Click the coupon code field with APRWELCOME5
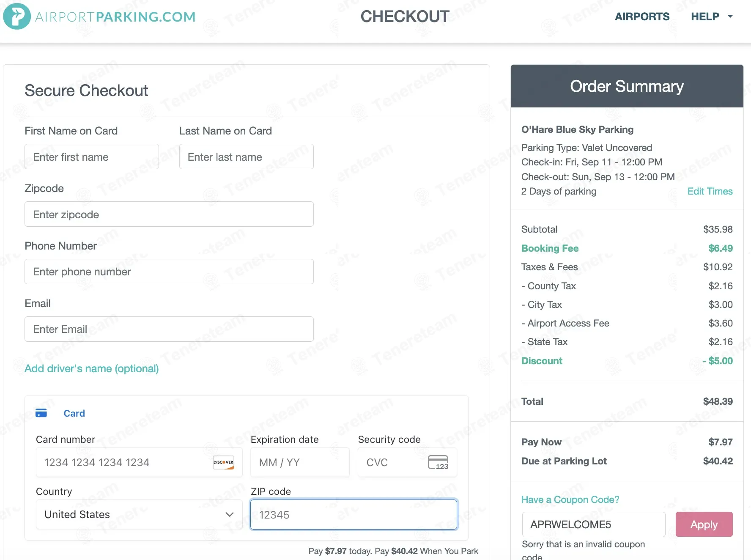 tap(594, 524)
